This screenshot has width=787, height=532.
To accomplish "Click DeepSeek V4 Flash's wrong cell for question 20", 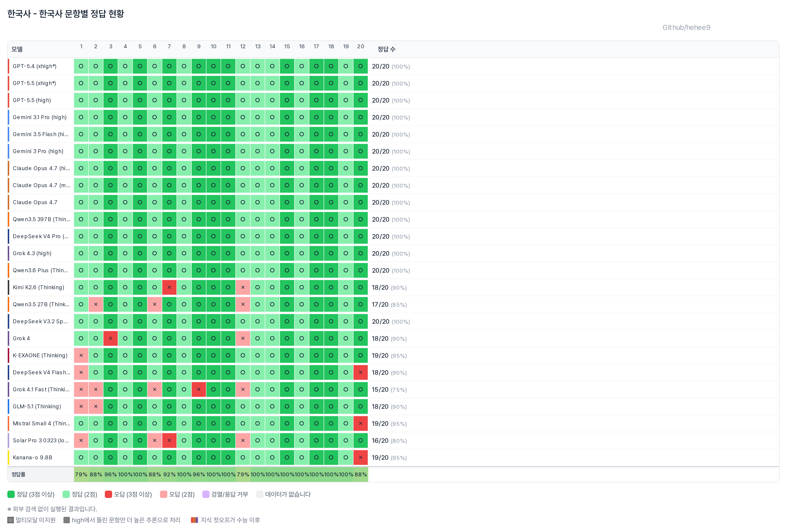I will point(361,372).
